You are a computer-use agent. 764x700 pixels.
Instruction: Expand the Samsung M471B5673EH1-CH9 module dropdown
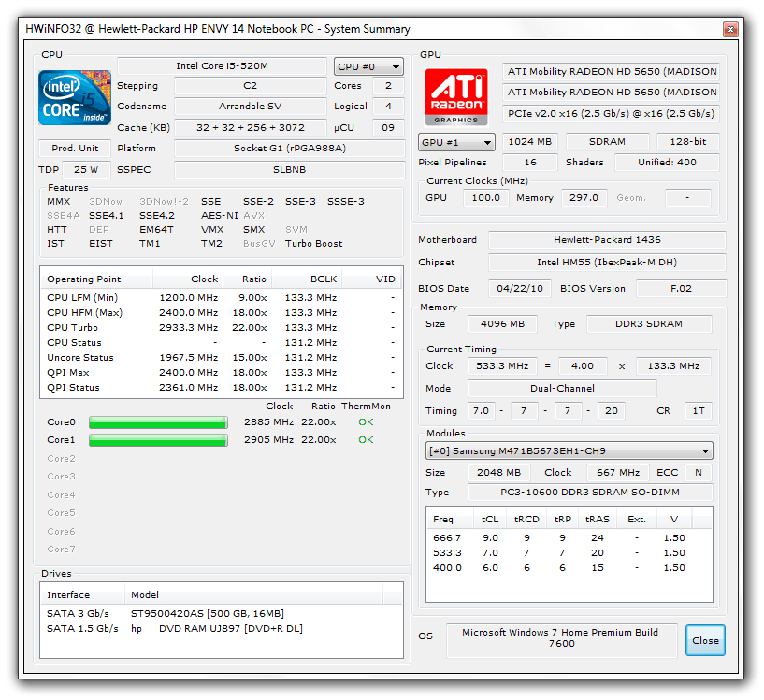coord(569,450)
